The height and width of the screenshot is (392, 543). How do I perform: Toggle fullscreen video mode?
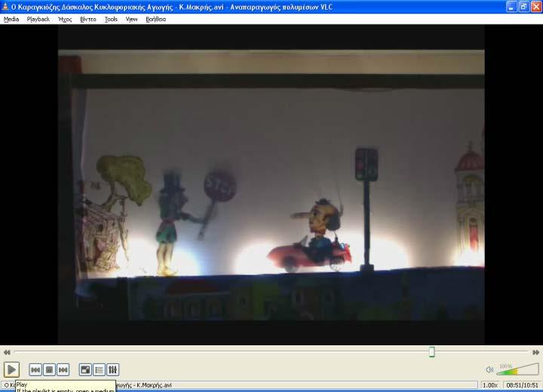(x=85, y=370)
